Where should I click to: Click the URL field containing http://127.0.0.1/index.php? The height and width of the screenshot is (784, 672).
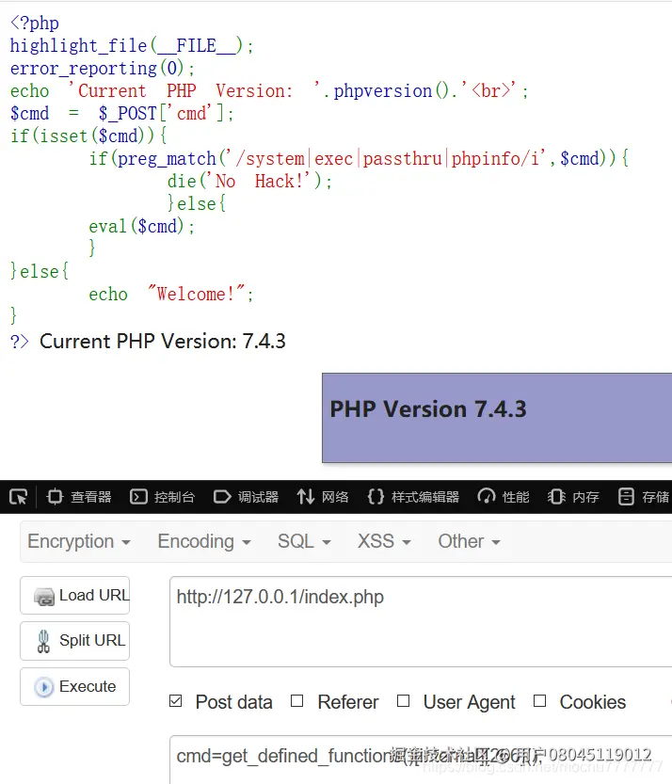(421, 621)
